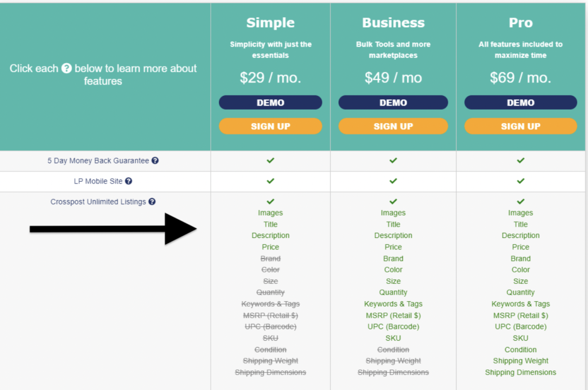Image resolution: width=588 pixels, height=390 pixels.
Task: Click Pro plan Crosspost Listings checkmark
Action: (x=521, y=202)
